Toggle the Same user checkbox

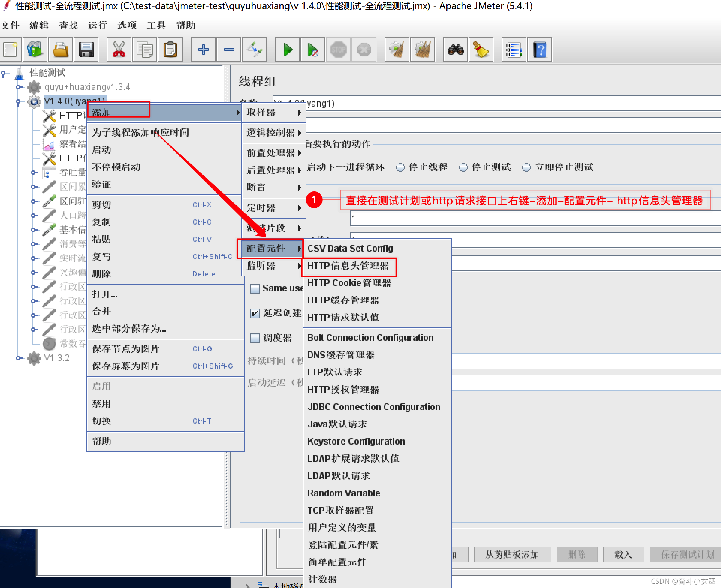click(x=255, y=289)
